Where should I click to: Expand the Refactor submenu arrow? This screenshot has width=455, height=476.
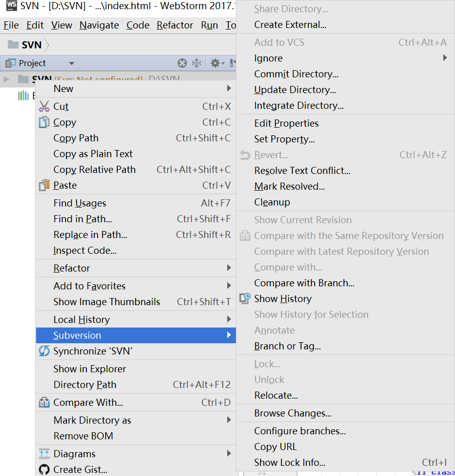pyautogui.click(x=229, y=267)
